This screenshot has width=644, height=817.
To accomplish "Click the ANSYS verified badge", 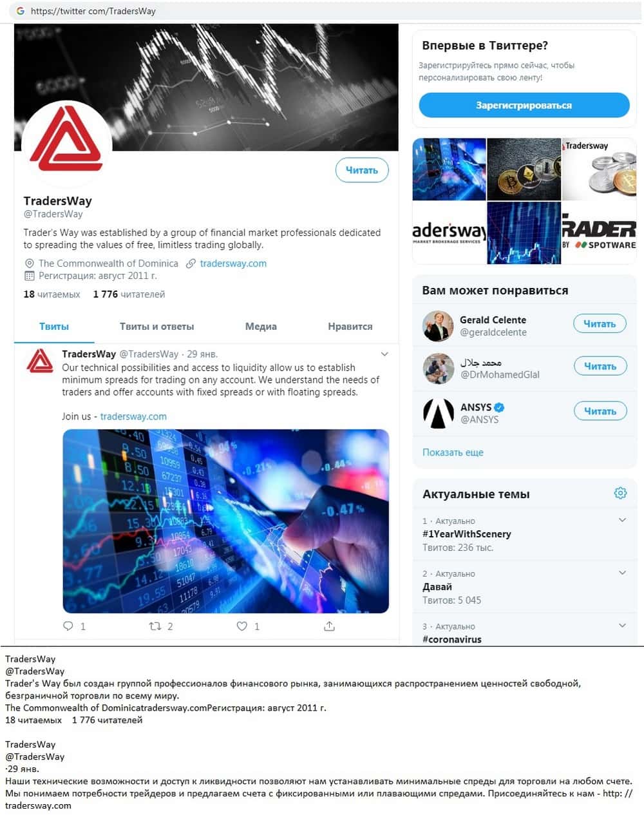I will [499, 407].
